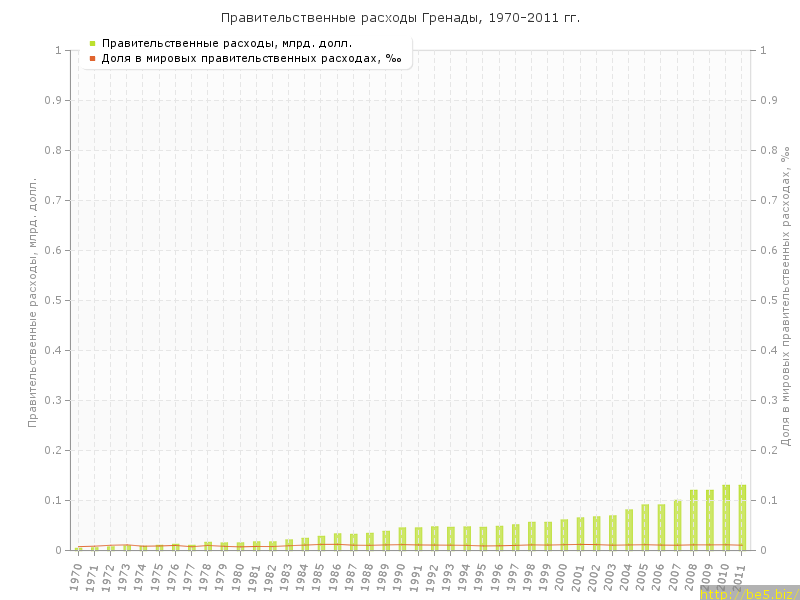Open the be5.biz watermark link
The height and width of the screenshot is (600, 800).
click(749, 593)
